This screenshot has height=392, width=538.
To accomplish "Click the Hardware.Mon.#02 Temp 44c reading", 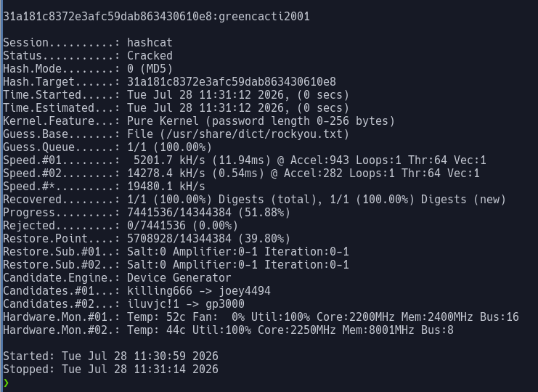I will 156,330.
